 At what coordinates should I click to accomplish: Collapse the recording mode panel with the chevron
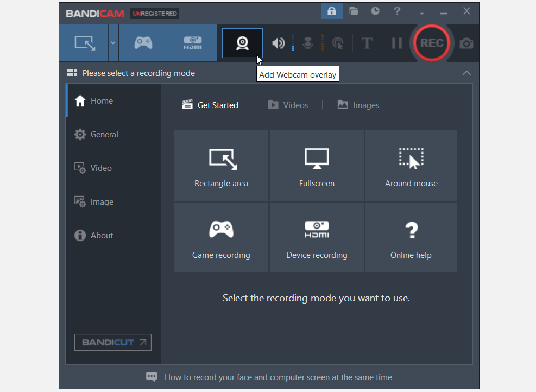click(466, 73)
